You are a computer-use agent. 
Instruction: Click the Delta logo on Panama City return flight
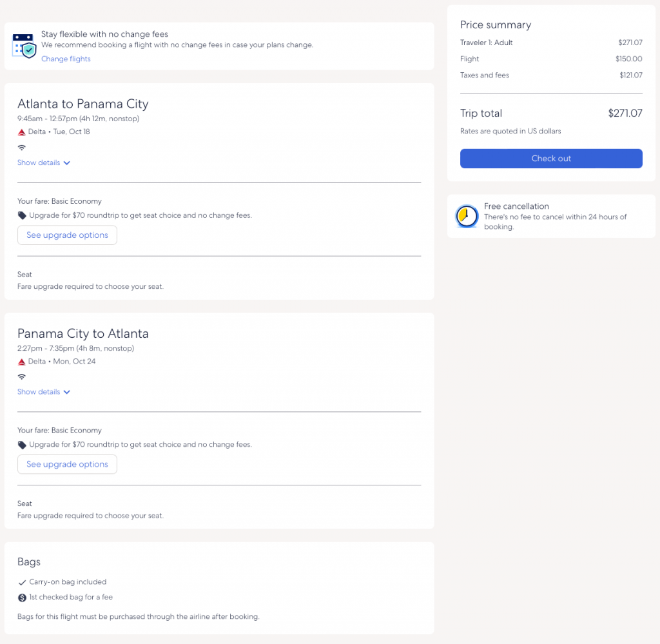pyautogui.click(x=21, y=362)
